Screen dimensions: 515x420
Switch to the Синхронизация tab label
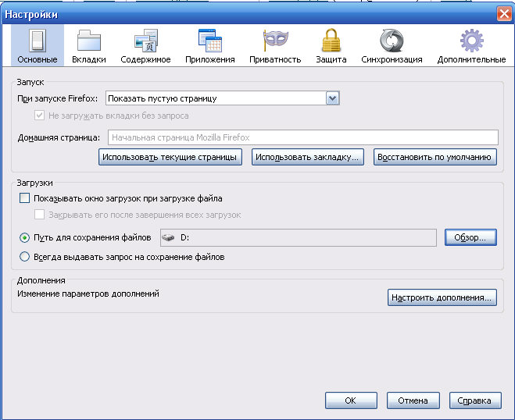click(x=392, y=59)
